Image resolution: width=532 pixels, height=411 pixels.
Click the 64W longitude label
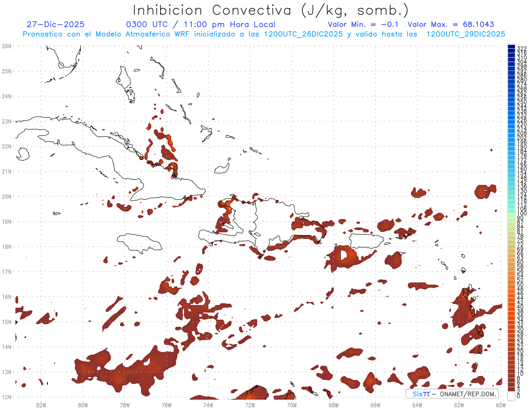tap(417, 404)
